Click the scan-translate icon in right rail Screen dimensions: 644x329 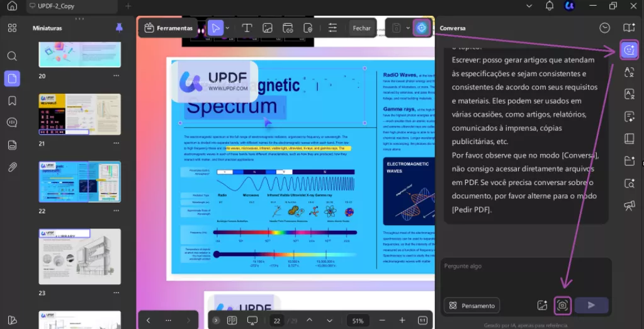pos(629,72)
